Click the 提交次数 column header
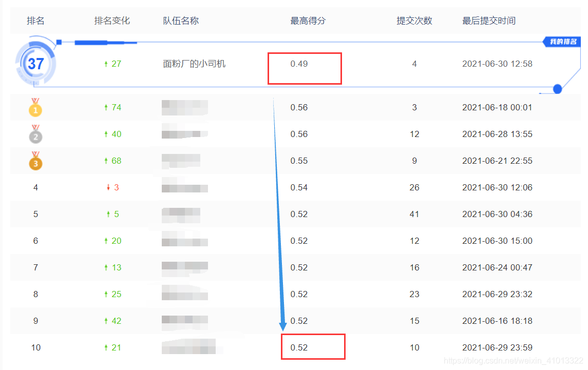This screenshot has height=370, width=588. (x=414, y=21)
